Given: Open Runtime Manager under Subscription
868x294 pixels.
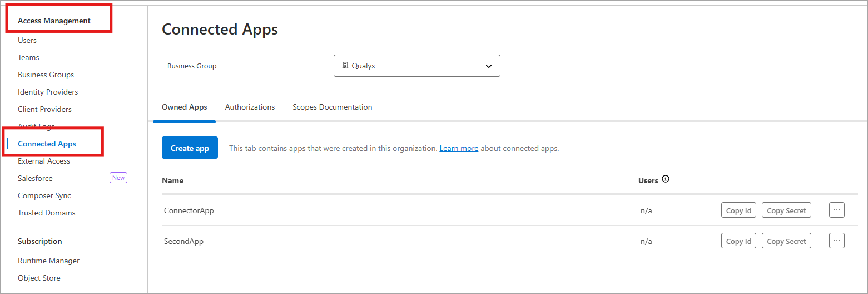Looking at the screenshot, I should point(48,261).
